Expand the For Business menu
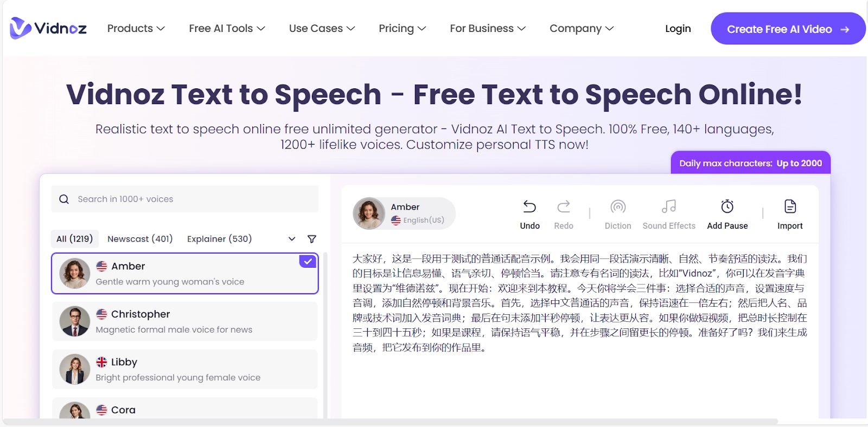The image size is (868, 427). [x=488, y=28]
